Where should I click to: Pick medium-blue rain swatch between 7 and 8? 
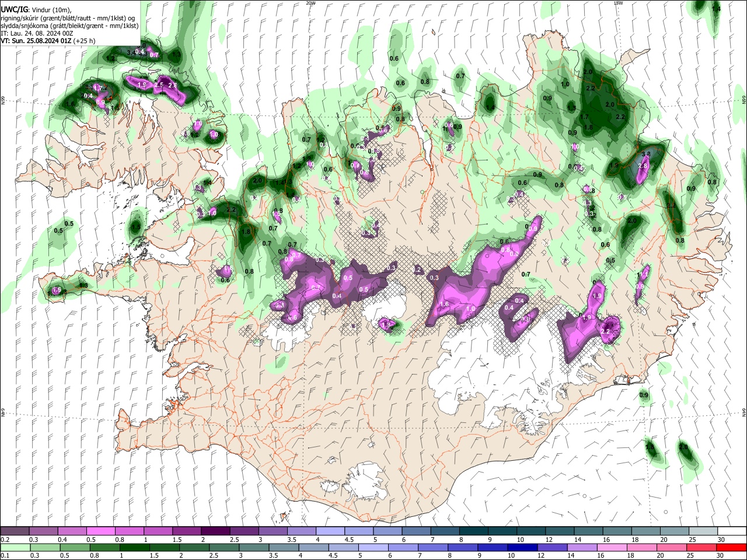point(432,547)
